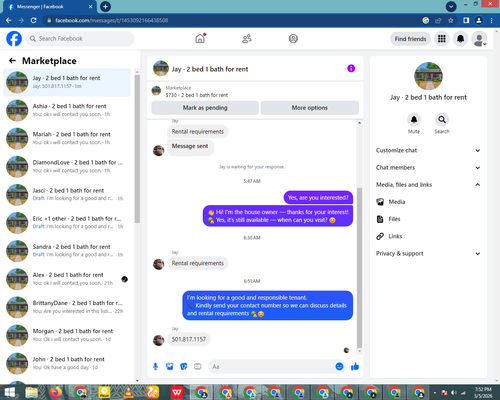Go to the Home feed icon
This screenshot has height=400, width=500.
pos(200,39)
